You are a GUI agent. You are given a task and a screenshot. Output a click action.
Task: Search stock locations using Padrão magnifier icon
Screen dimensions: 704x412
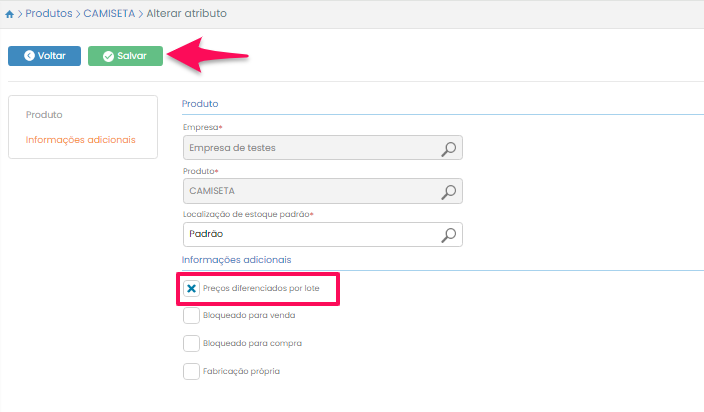coord(449,234)
